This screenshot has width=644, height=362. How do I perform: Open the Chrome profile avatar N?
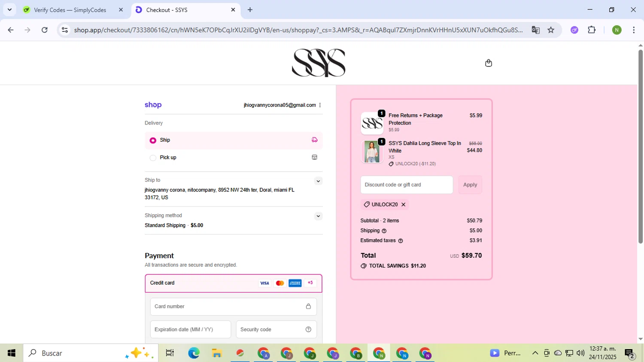pyautogui.click(x=617, y=30)
